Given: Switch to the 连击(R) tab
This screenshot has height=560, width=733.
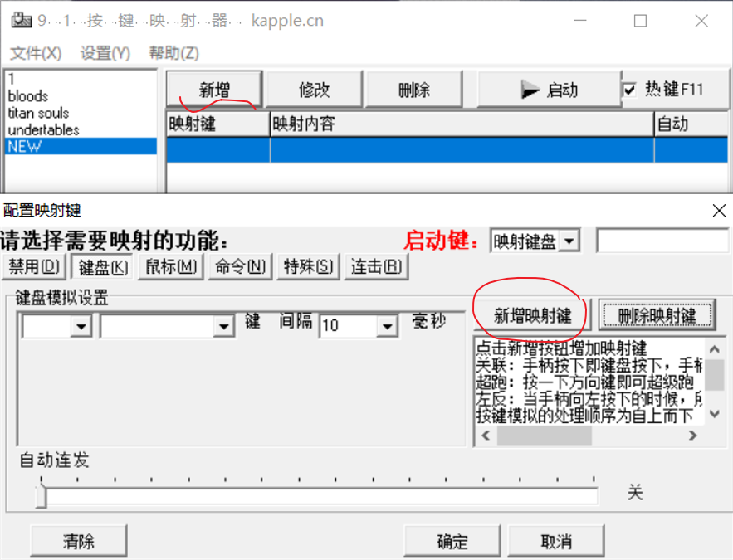Looking at the screenshot, I should (x=376, y=266).
